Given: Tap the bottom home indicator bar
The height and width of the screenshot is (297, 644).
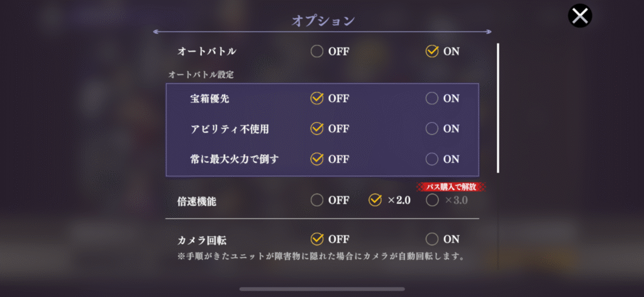Looking at the screenshot, I should coord(322,289).
